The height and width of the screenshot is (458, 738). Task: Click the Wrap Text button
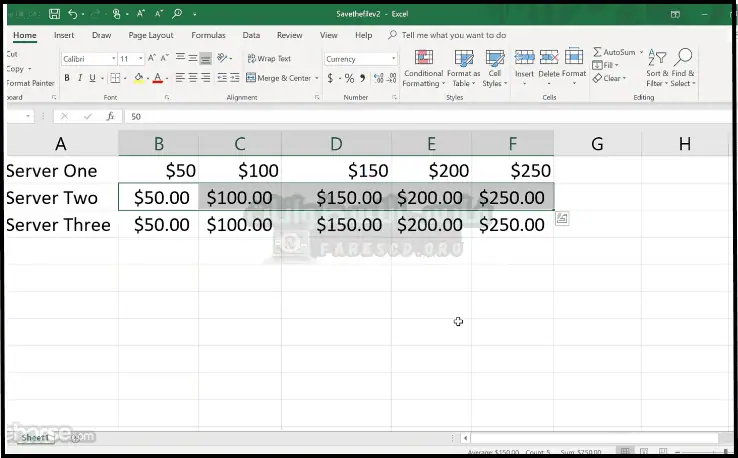coord(268,59)
